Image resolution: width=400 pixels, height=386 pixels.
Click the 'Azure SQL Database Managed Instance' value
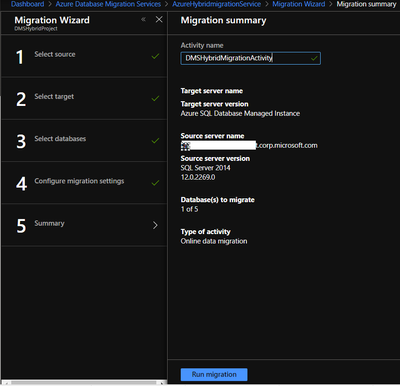(240, 114)
